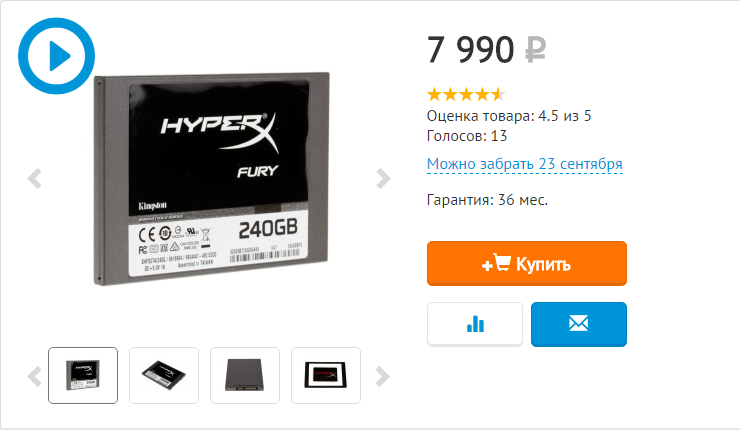Image resolution: width=740 pixels, height=430 pixels.
Task: Move thumbnail strip to the right
Action: [382, 376]
